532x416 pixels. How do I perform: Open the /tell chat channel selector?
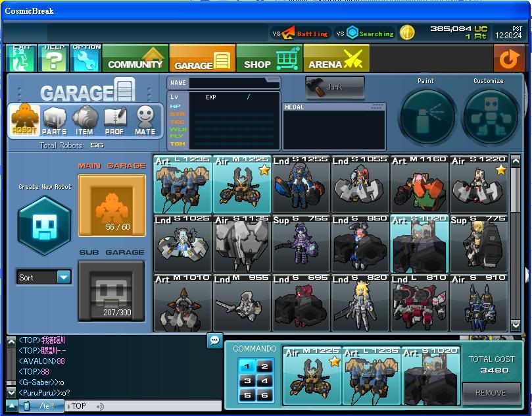pos(43,406)
